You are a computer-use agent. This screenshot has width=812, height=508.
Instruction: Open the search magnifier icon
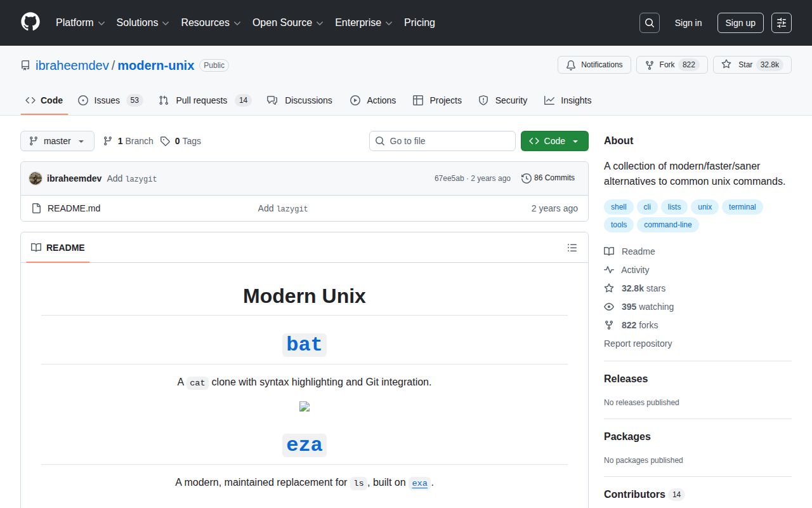[x=649, y=22]
